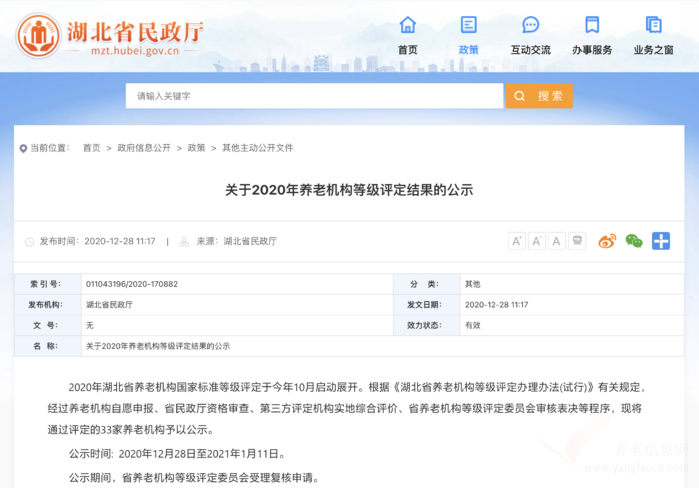The image size is (699, 488).
Task: Switch to the 政策 policy tab
Action: click(x=468, y=36)
